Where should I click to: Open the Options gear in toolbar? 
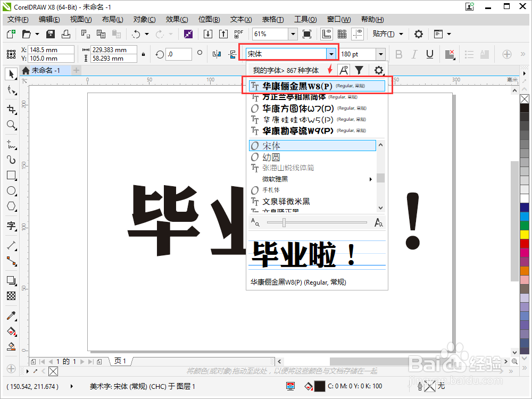tap(419, 34)
